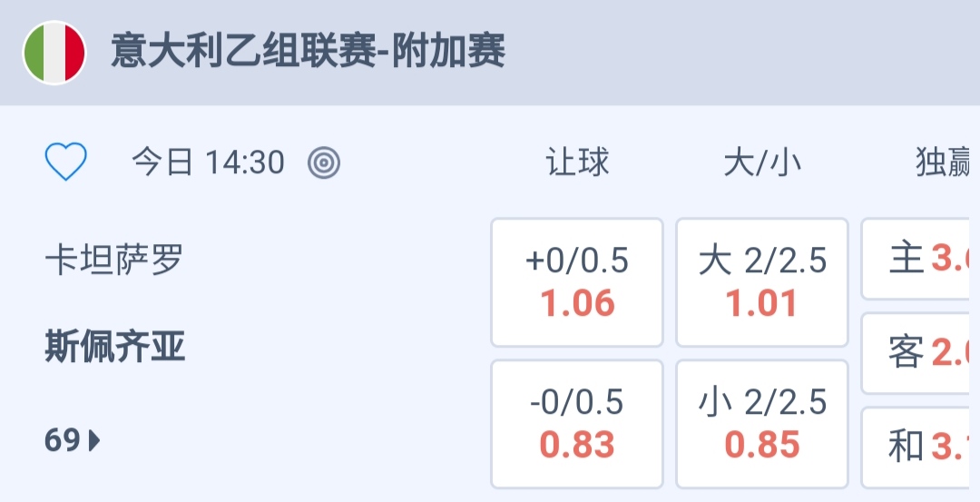Select the +0/0.5 handicap at 1.06
This screenshot has height=502, width=980.
(x=577, y=281)
